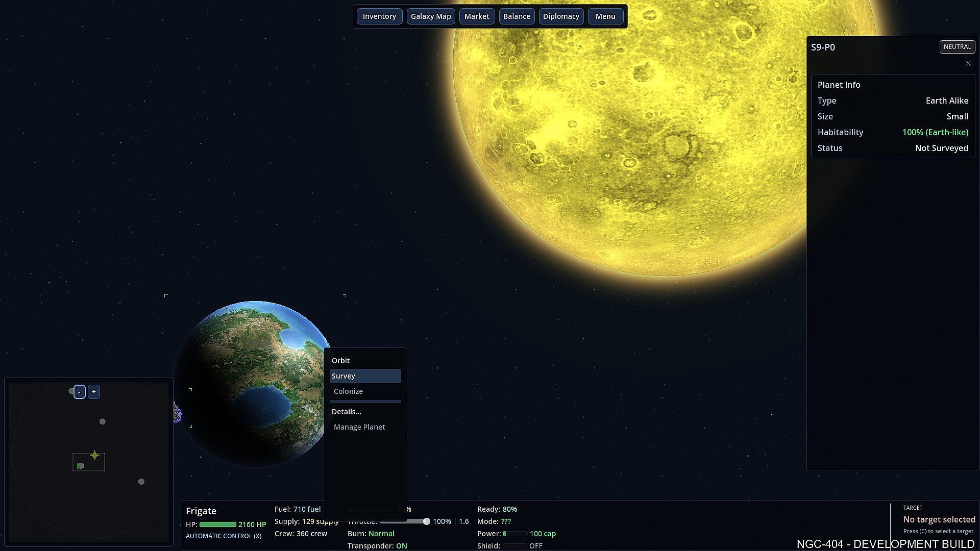This screenshot has width=980, height=551.
Task: Zoom in the minimap with plus button
Action: [94, 392]
